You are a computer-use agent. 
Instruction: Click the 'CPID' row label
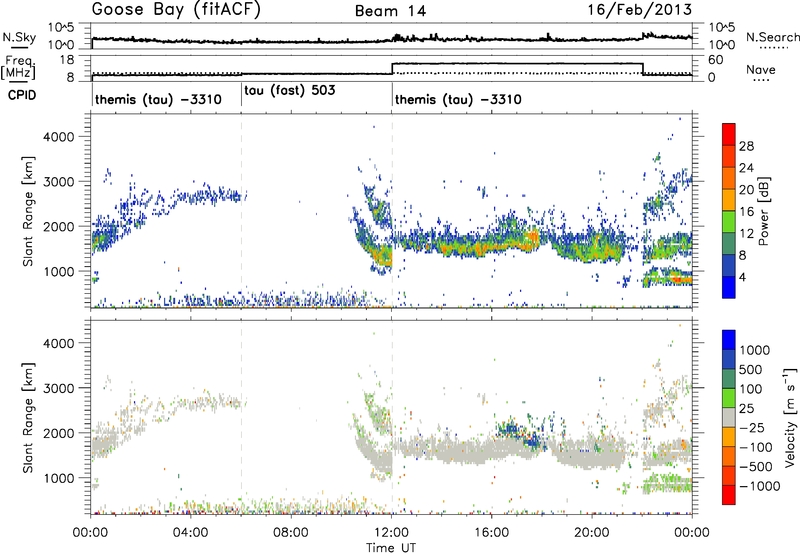[22, 95]
